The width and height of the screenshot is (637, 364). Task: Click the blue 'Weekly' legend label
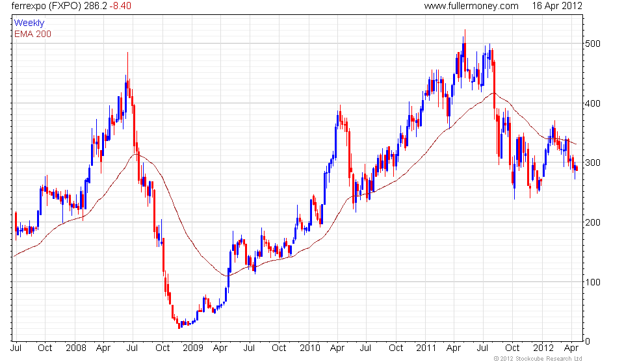[x=29, y=23]
